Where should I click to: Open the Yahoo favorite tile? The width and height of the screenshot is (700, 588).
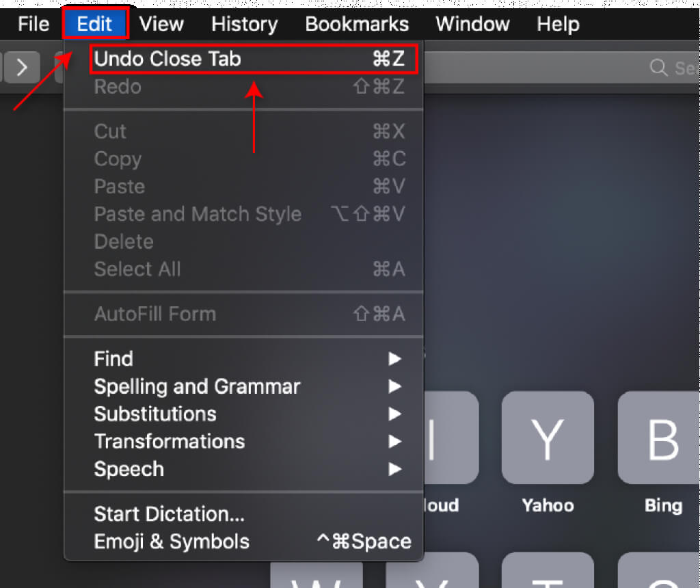point(547,438)
